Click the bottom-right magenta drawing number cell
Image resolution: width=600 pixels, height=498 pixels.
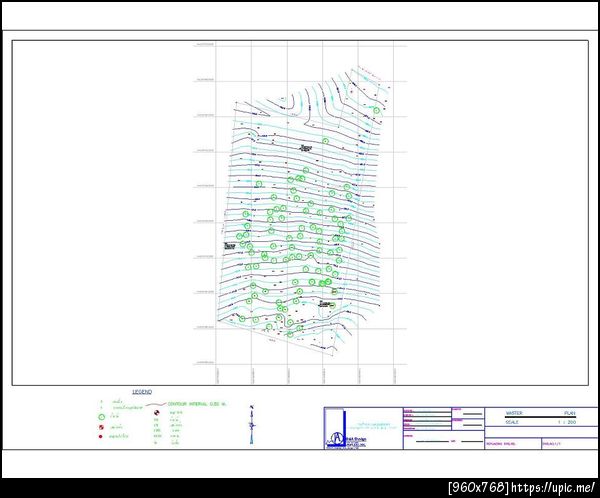(570, 444)
